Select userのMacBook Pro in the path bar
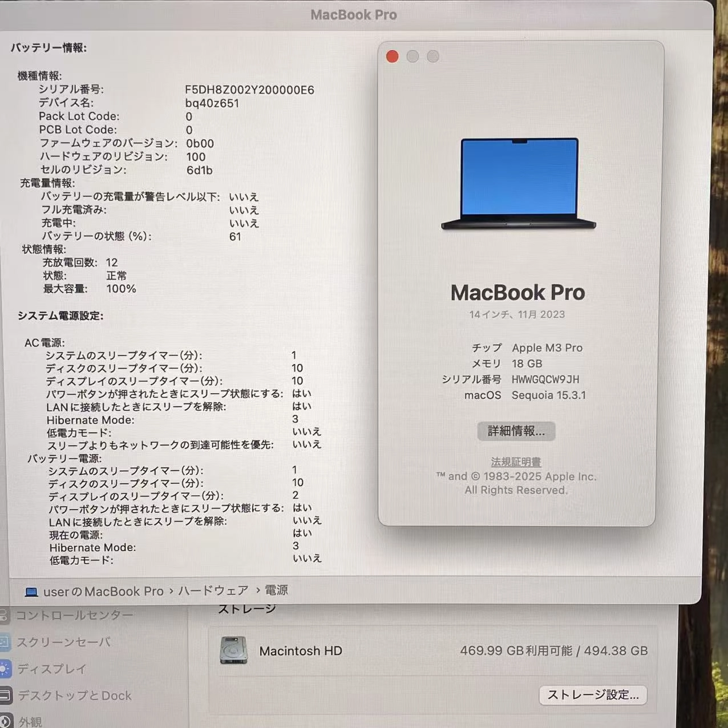 coord(103,592)
